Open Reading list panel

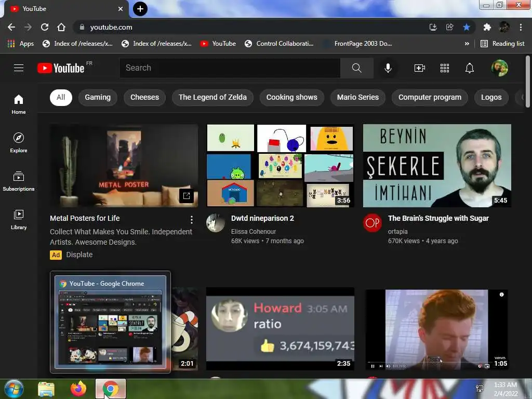pyautogui.click(x=502, y=44)
